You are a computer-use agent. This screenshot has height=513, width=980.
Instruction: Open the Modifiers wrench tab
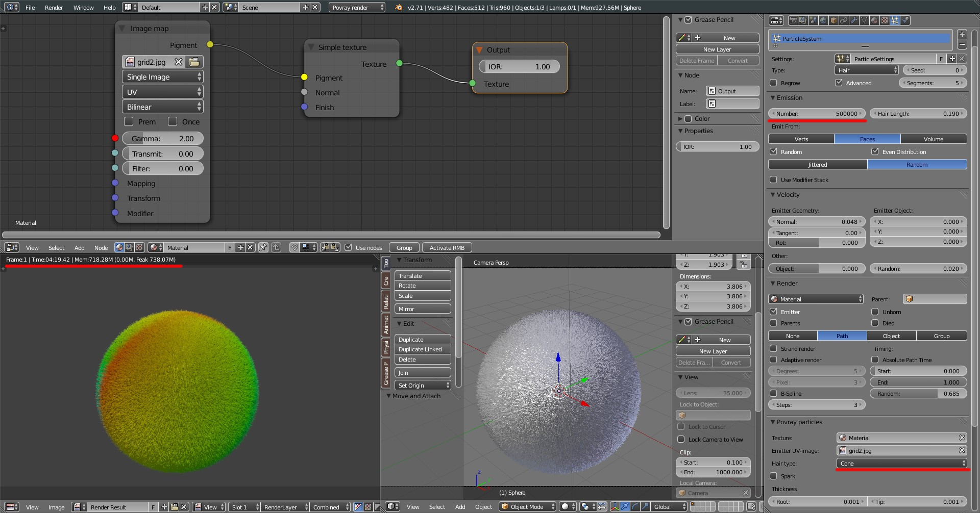coord(854,20)
